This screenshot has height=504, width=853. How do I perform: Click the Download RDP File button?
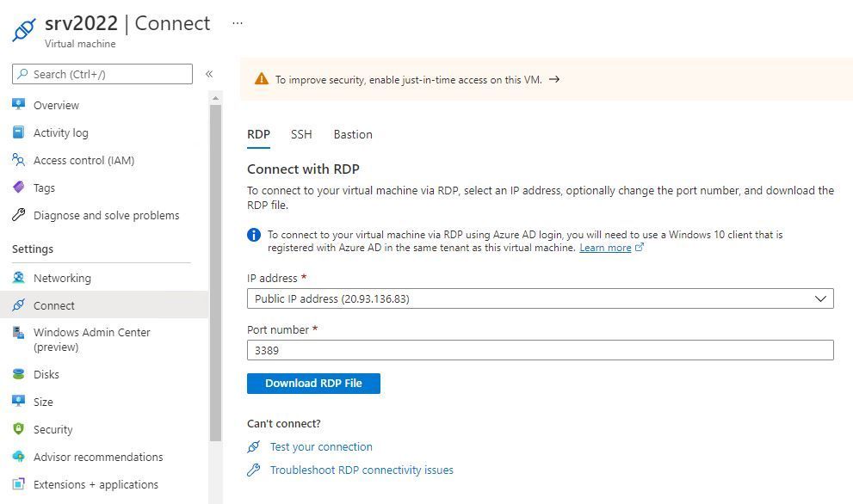313,384
